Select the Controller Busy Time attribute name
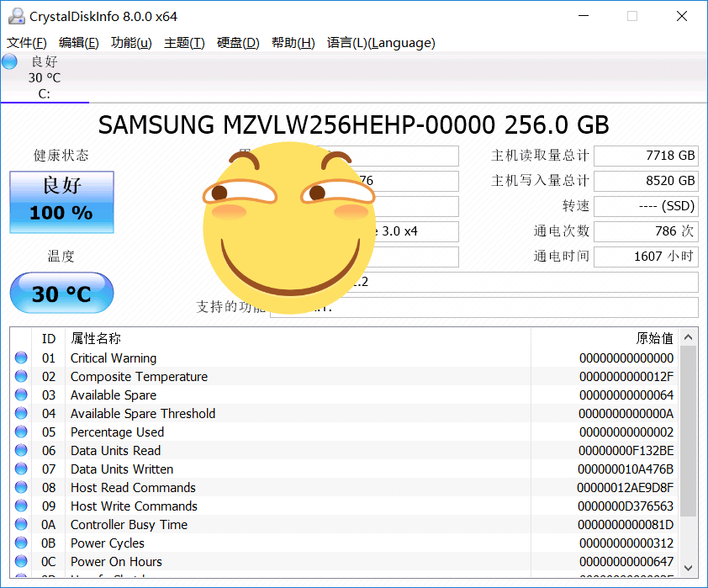The height and width of the screenshot is (588, 708). point(129,525)
